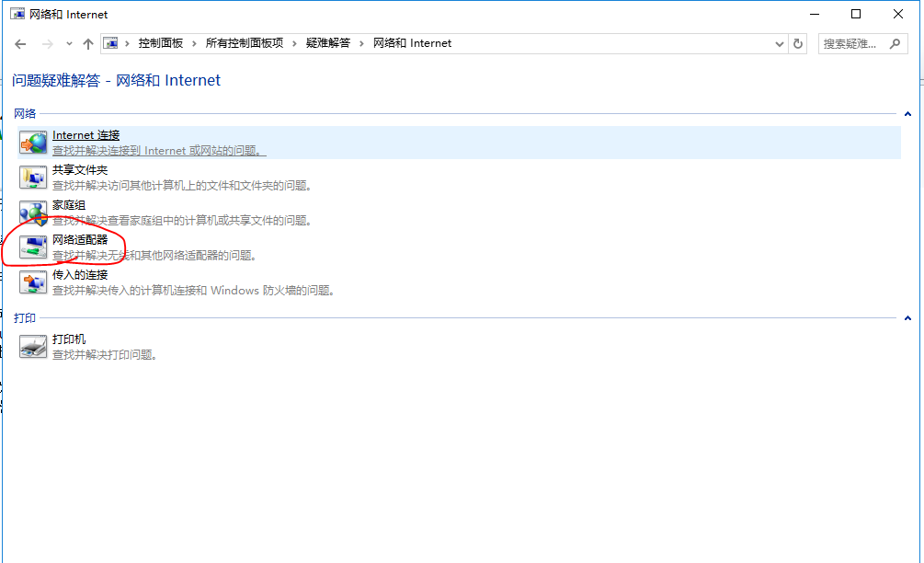
Task: Click the back navigation arrow
Action: point(20,42)
